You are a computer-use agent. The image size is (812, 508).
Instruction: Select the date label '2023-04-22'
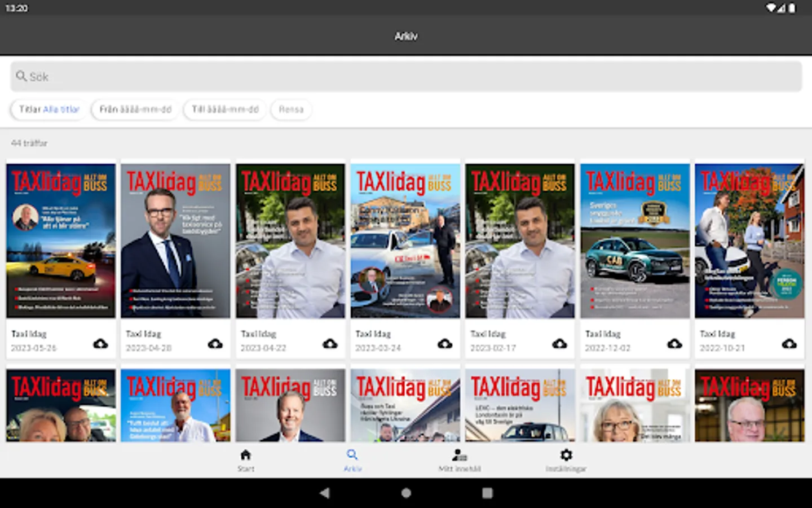tap(263, 348)
